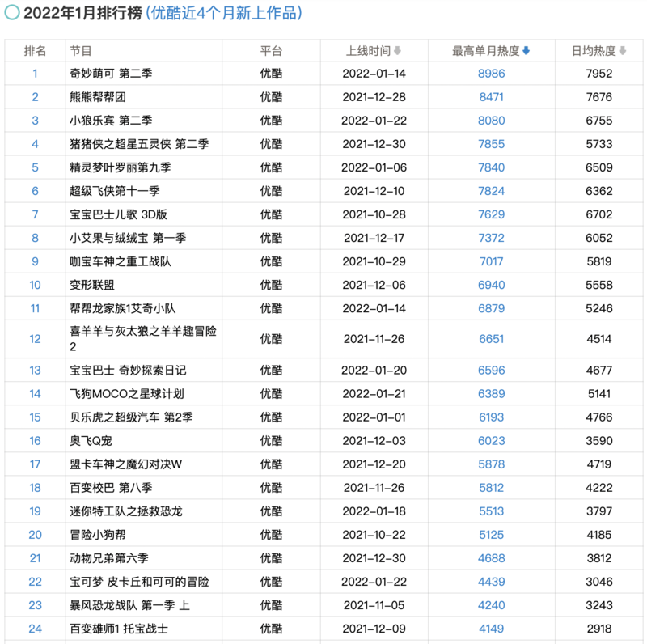Image resolution: width=647 pixels, height=644 pixels.
Task: Click program name 动物兄弟第六季
Action: tap(109, 558)
